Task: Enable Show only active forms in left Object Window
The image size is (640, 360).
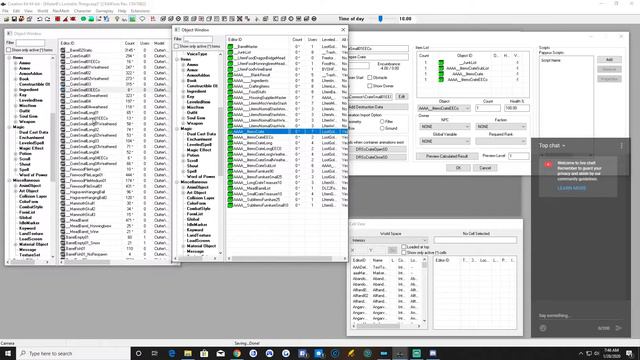Action: (x=8, y=50)
